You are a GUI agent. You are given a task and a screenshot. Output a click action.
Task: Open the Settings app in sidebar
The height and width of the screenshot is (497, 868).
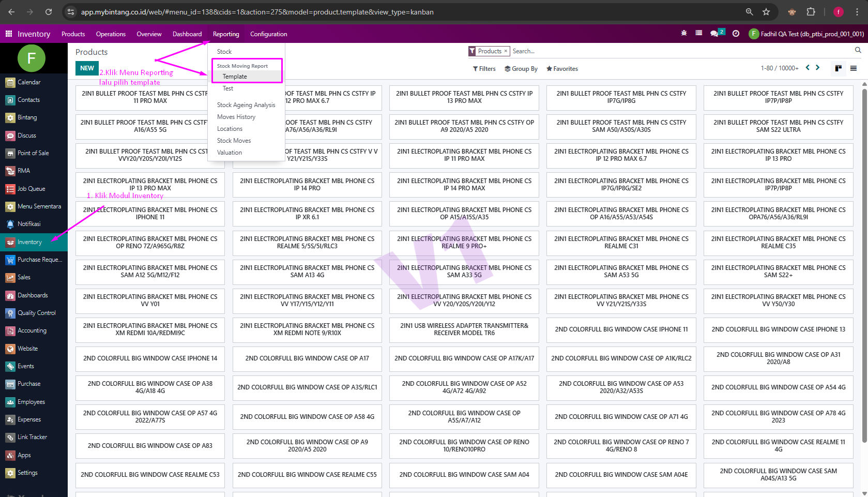[34, 473]
